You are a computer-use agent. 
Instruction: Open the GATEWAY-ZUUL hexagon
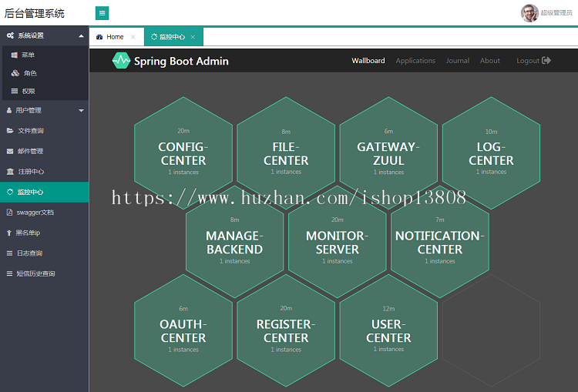point(388,153)
